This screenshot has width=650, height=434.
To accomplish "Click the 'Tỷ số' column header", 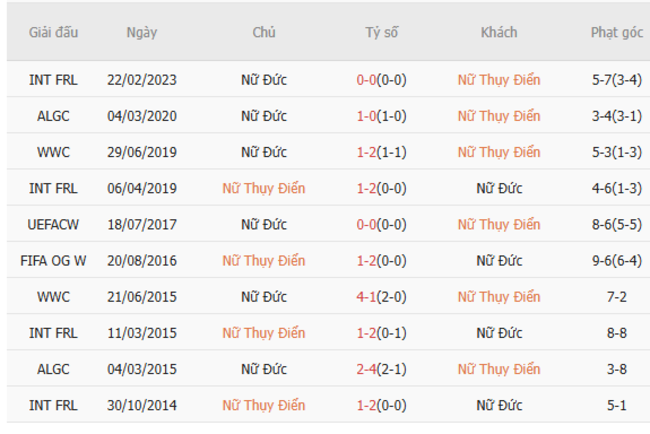I will 381,32.
